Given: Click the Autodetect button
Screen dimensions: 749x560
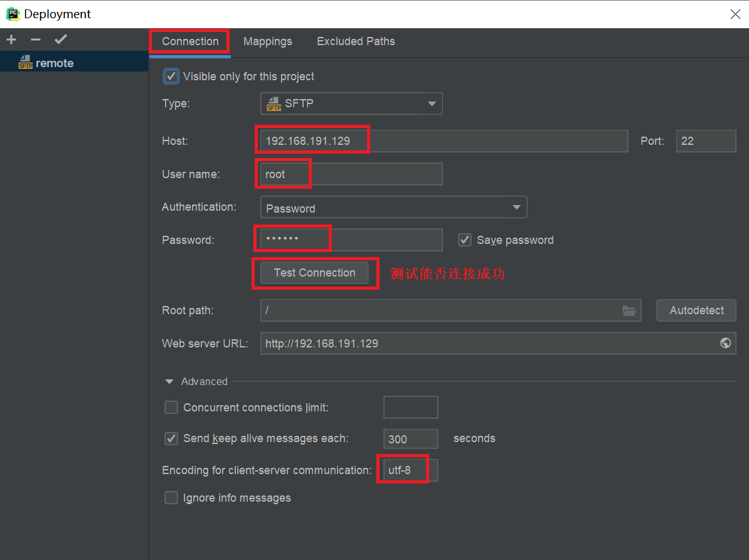Looking at the screenshot, I should coord(696,310).
